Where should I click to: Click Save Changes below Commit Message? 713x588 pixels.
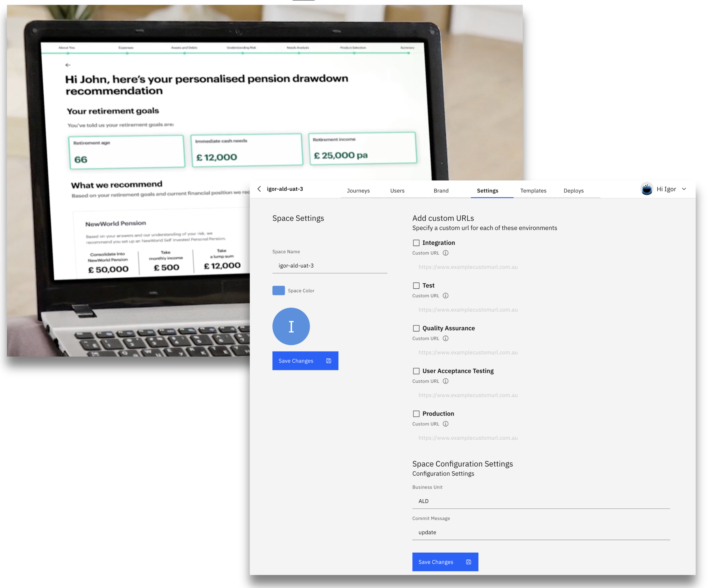coord(445,562)
